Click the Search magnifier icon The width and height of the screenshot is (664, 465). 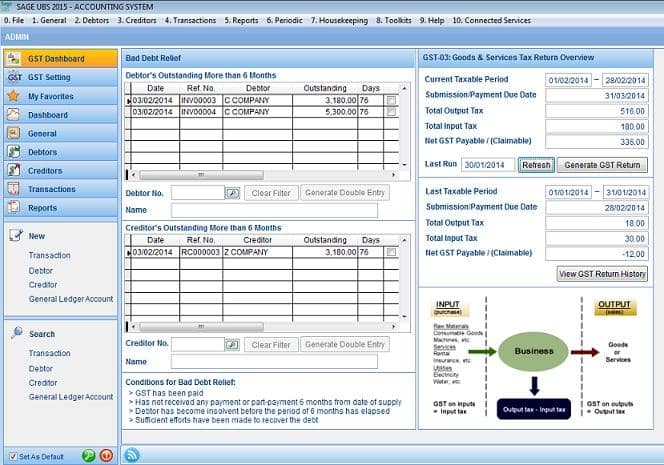point(17,333)
